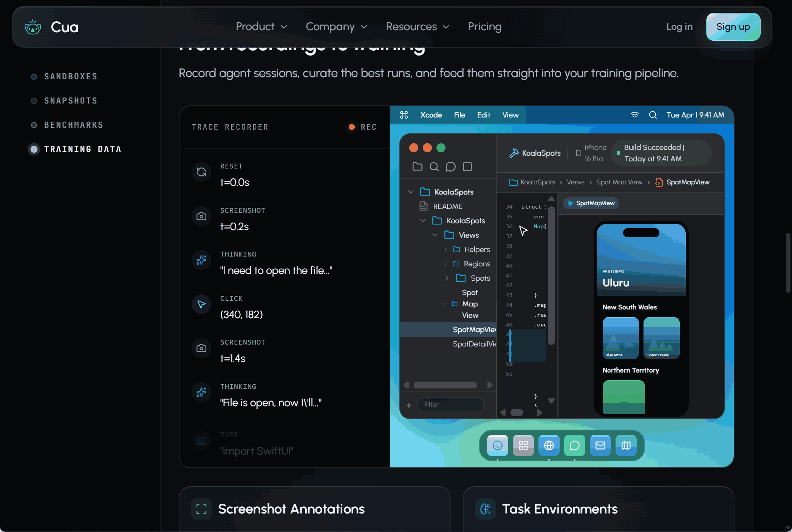Screen dimensions: 792x532
Task: Click the Screenshot Annotations card icon
Action: (x=201, y=509)
